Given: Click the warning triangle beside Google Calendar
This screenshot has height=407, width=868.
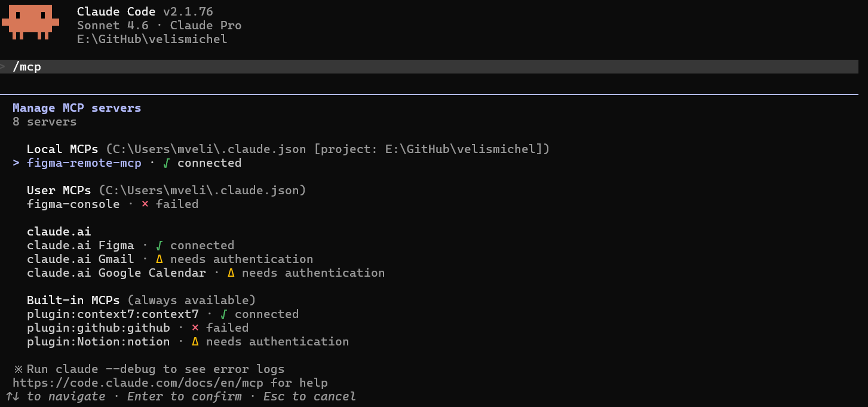Looking at the screenshot, I should (231, 273).
